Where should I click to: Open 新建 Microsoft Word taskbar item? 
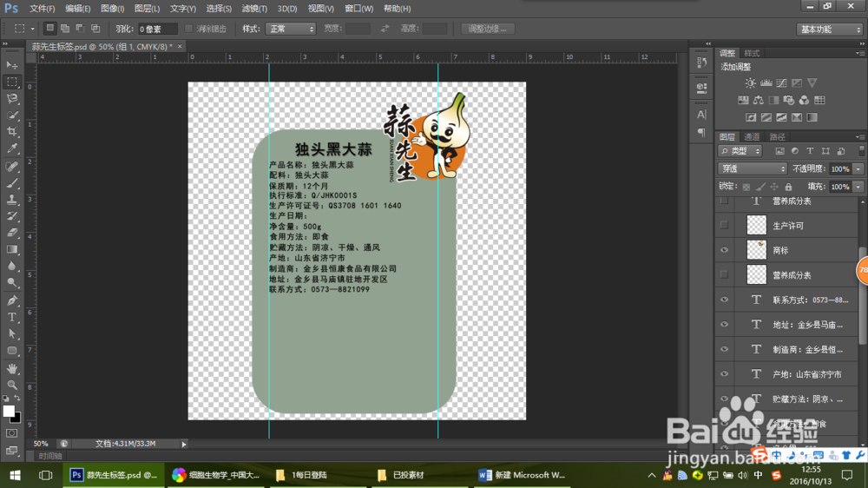(522, 475)
